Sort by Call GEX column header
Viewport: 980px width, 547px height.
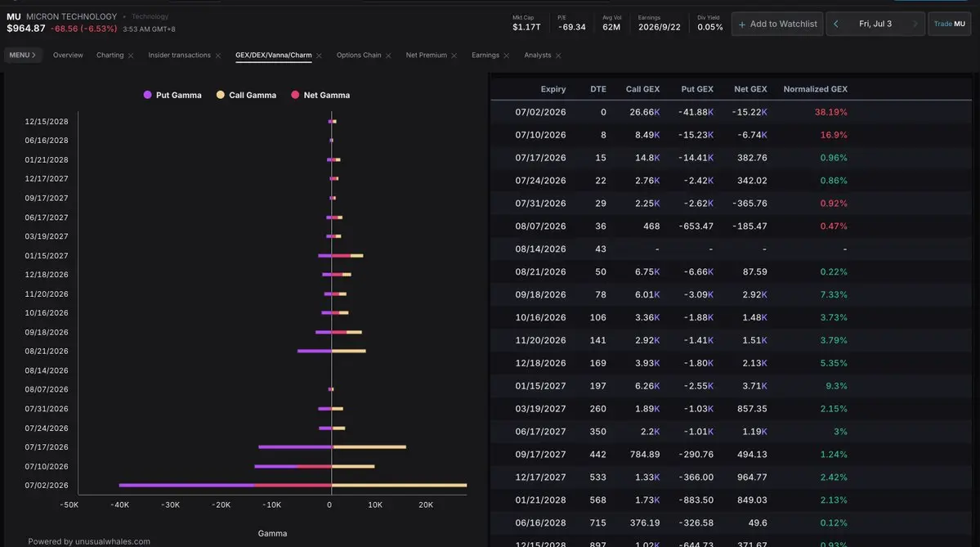click(x=642, y=89)
